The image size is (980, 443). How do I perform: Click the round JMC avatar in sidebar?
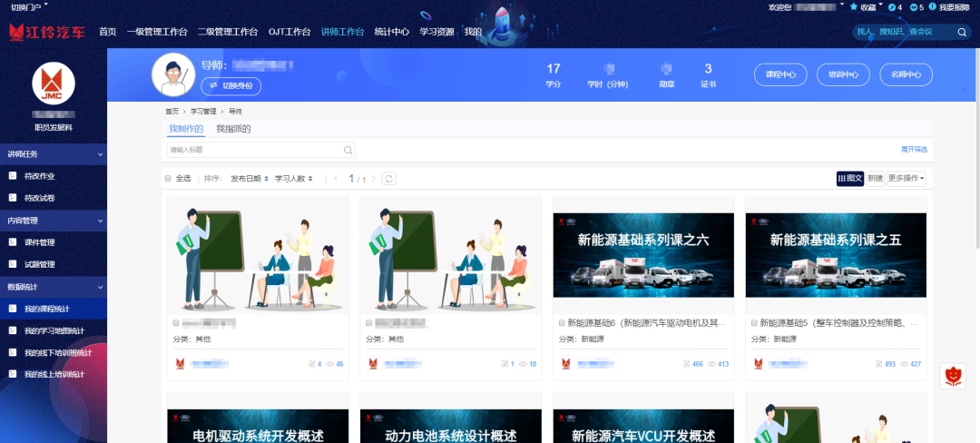click(54, 84)
